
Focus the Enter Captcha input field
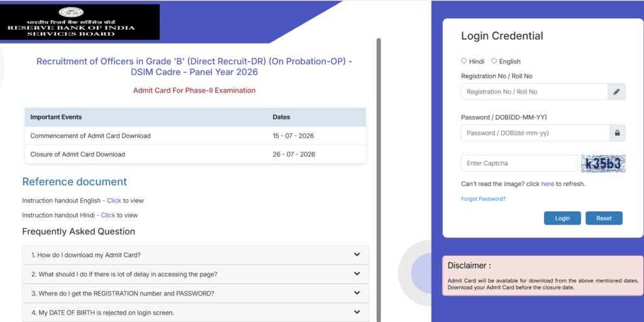coord(519,163)
